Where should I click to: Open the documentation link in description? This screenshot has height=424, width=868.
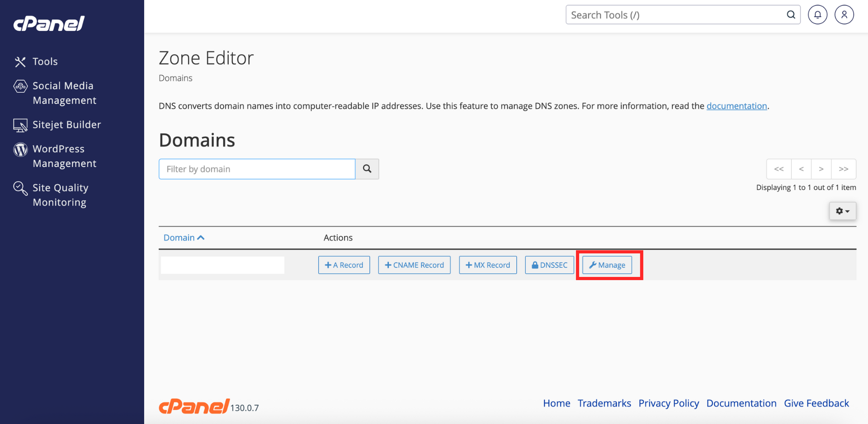point(736,106)
